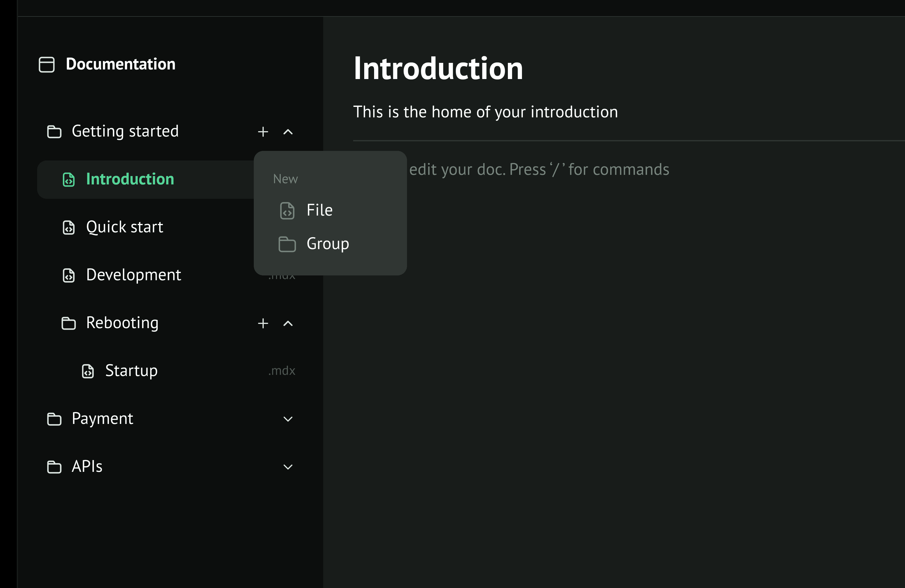Choose Group from the New menu
The image size is (905, 588).
pyautogui.click(x=327, y=244)
